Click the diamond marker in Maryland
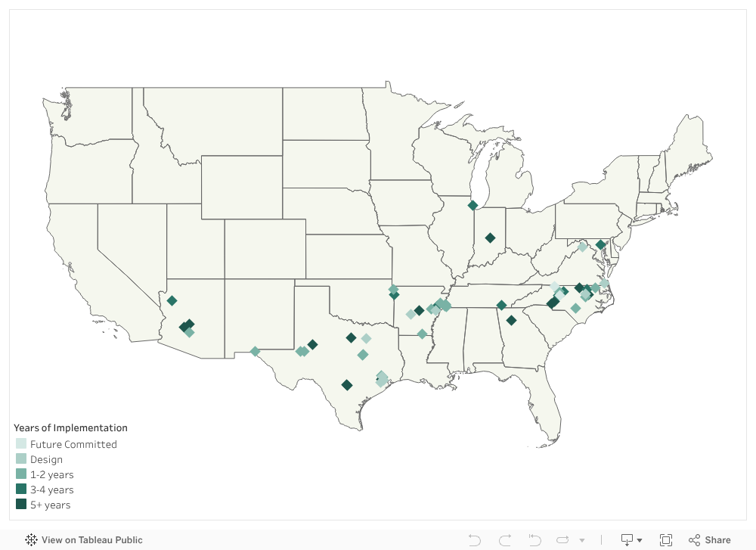This screenshot has width=756, height=550. click(600, 244)
